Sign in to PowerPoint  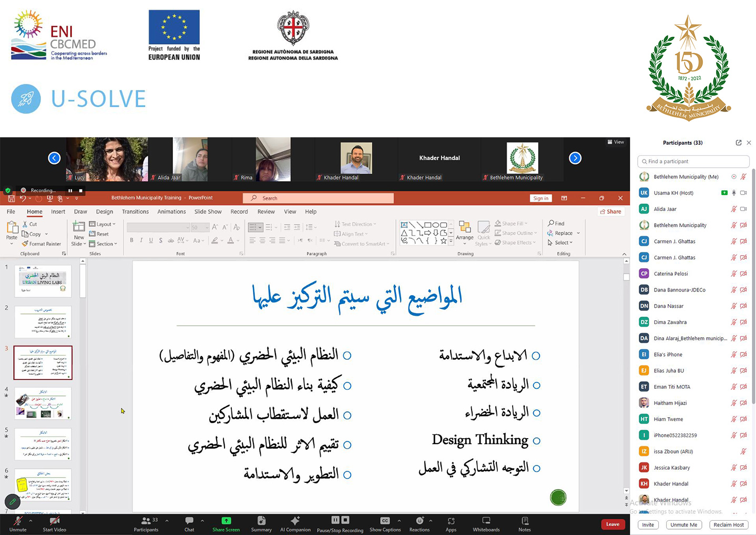pos(540,198)
